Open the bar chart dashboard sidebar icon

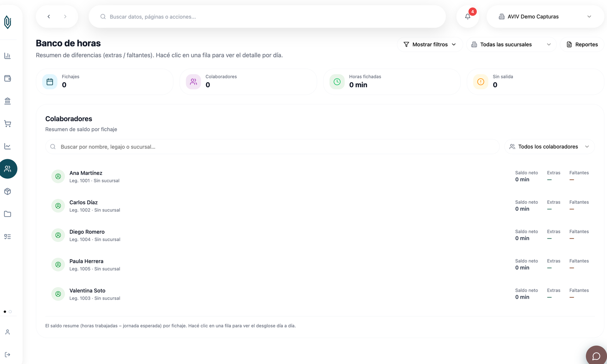coord(8,56)
